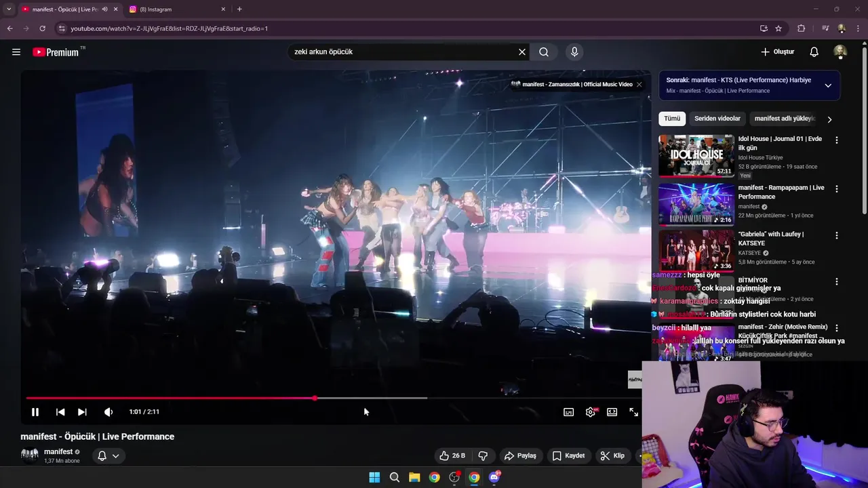Screen dimensions: 868x488
Task: Select the Tümü filter chip
Action: pyautogui.click(x=672, y=119)
